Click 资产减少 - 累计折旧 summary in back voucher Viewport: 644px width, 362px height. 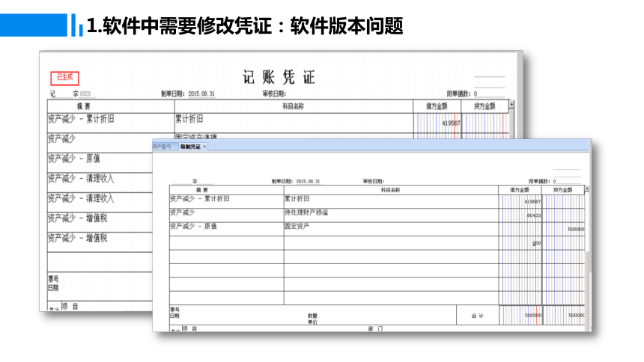(x=81, y=119)
